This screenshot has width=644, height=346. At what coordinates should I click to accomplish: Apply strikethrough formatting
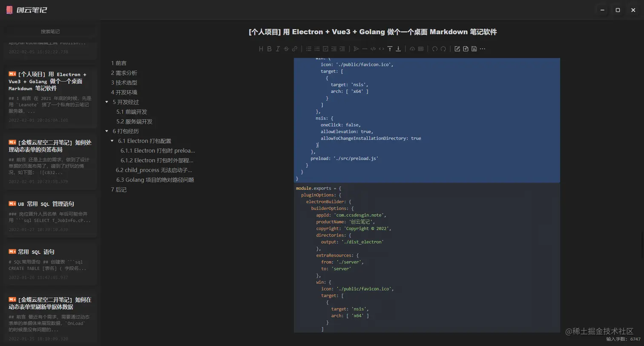coord(286,49)
